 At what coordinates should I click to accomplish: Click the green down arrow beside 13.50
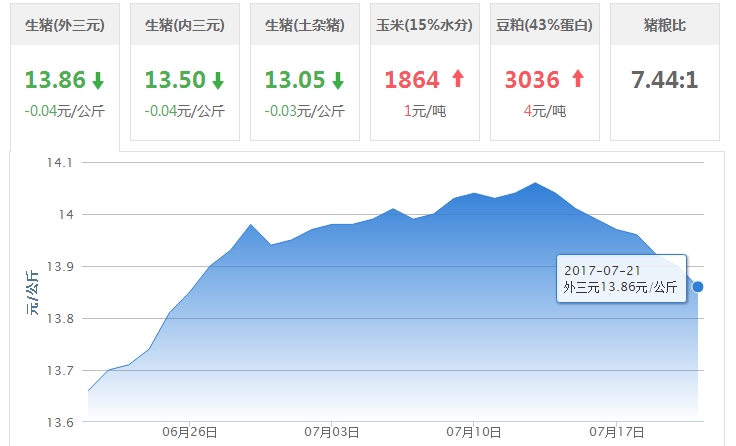pos(218,80)
